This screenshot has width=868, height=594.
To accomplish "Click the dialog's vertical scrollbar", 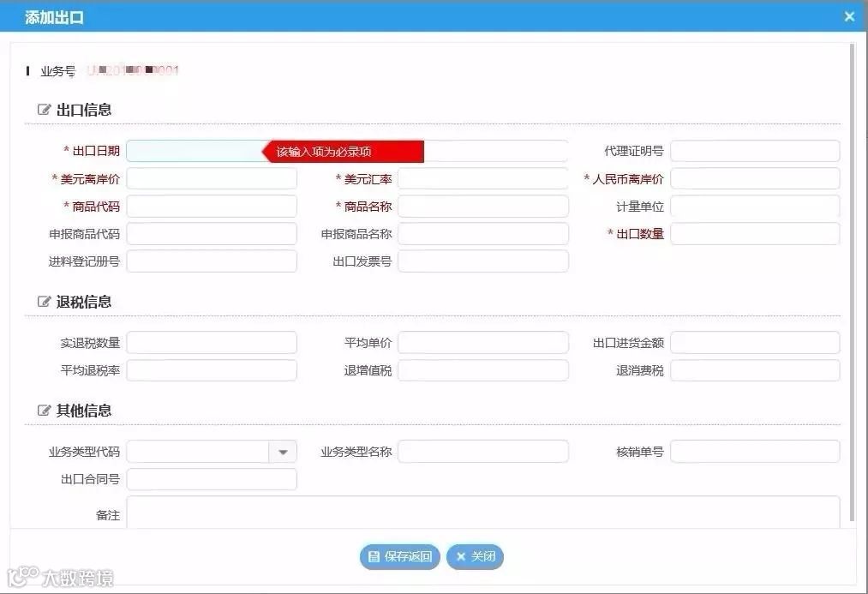I will pos(853,282).
